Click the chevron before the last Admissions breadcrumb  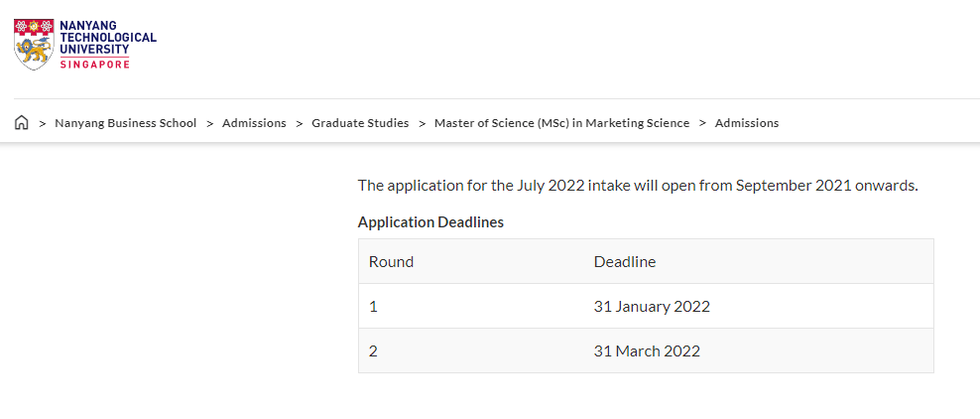pos(702,123)
